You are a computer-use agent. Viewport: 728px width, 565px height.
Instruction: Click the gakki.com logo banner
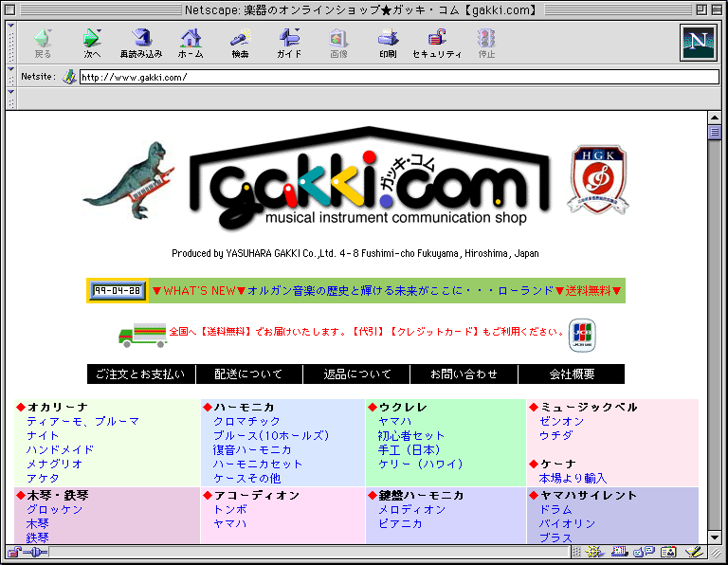370,179
